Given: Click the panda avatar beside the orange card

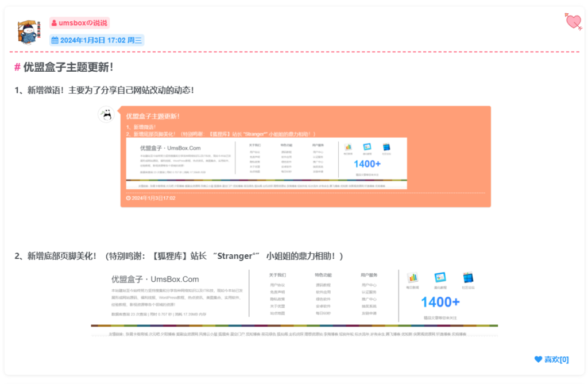Looking at the screenshot, I should tap(106, 114).
